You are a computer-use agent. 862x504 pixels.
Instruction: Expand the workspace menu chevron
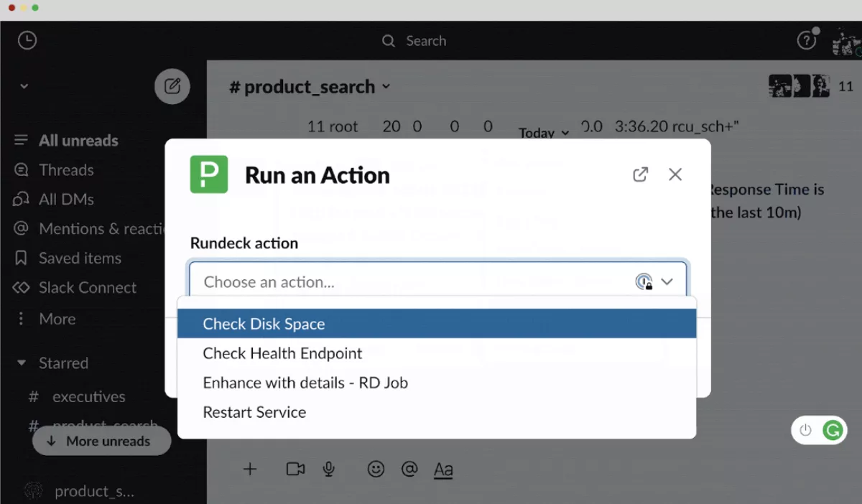pos(24,86)
